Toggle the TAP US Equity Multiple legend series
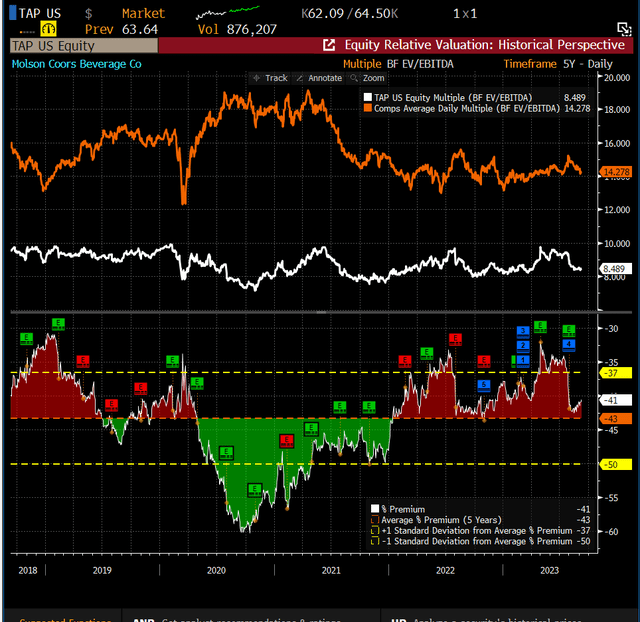This screenshot has height=622, width=640. pos(453,98)
